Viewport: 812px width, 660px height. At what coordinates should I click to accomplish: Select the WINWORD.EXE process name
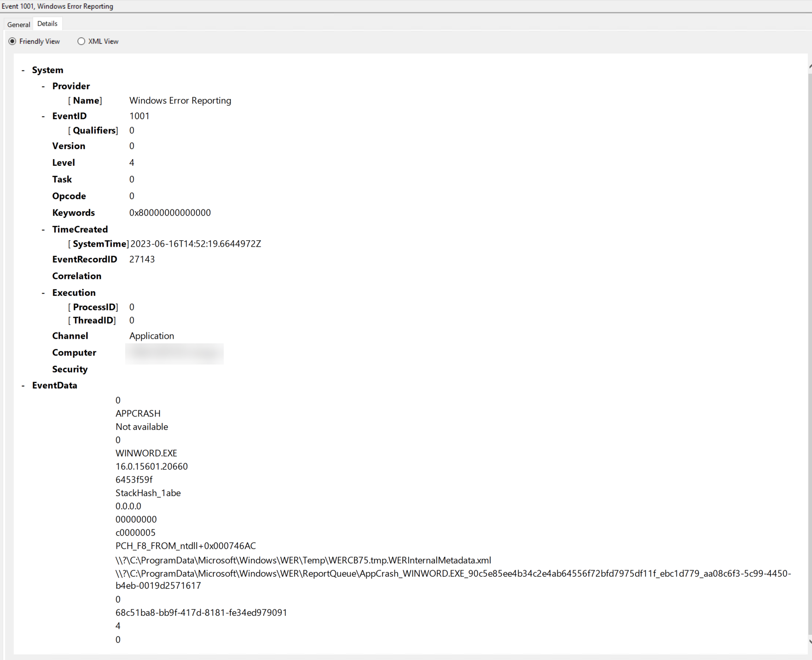click(146, 453)
